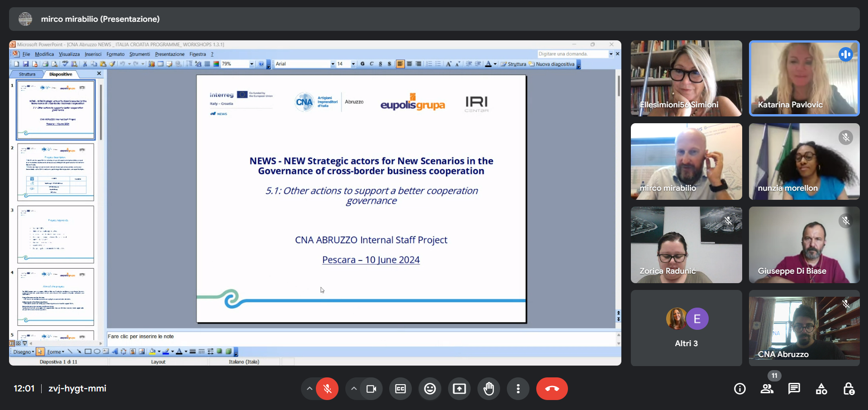Switch to the Struttura tab

pos(27,74)
